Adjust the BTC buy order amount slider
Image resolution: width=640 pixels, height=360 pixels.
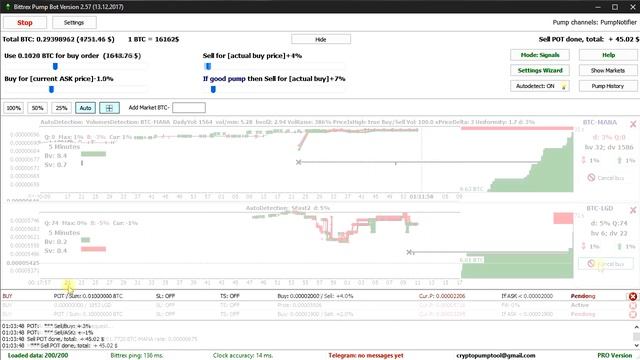[x=55, y=66]
